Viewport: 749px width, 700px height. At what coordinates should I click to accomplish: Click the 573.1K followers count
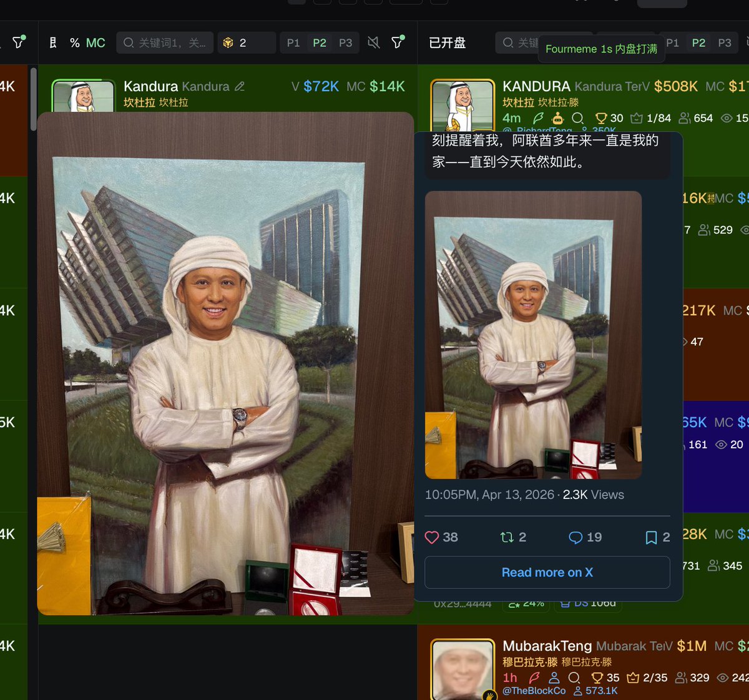point(601,691)
